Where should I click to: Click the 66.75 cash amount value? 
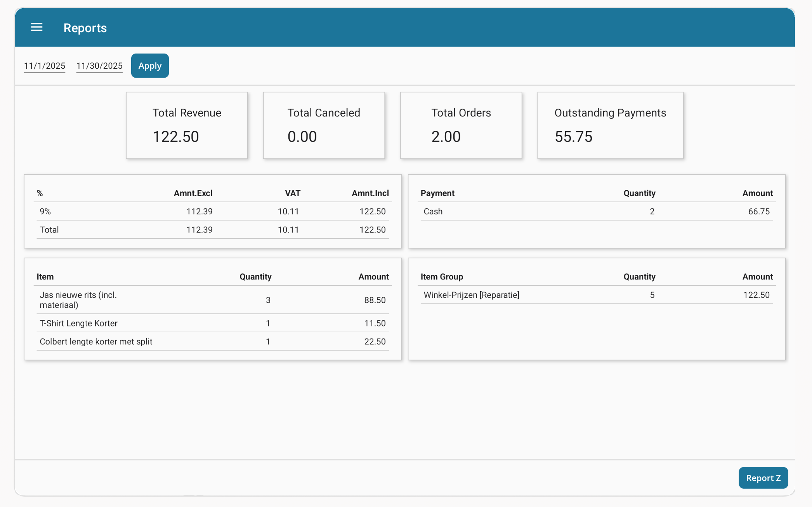click(x=759, y=211)
